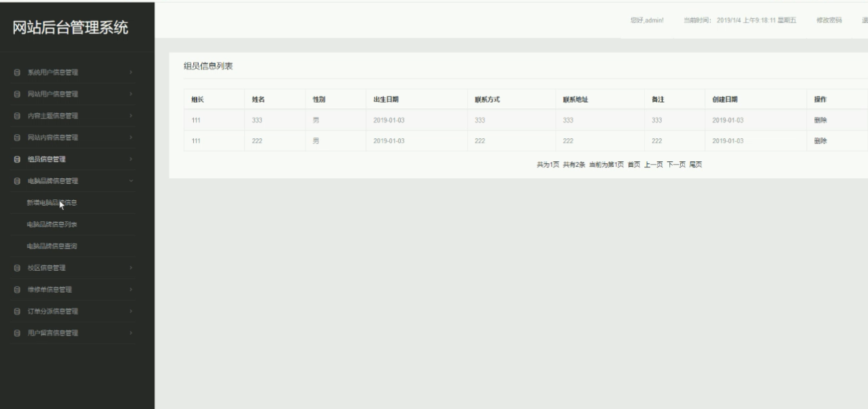Click the 您好,admin! greeting text
868x409 pixels.
tap(647, 20)
